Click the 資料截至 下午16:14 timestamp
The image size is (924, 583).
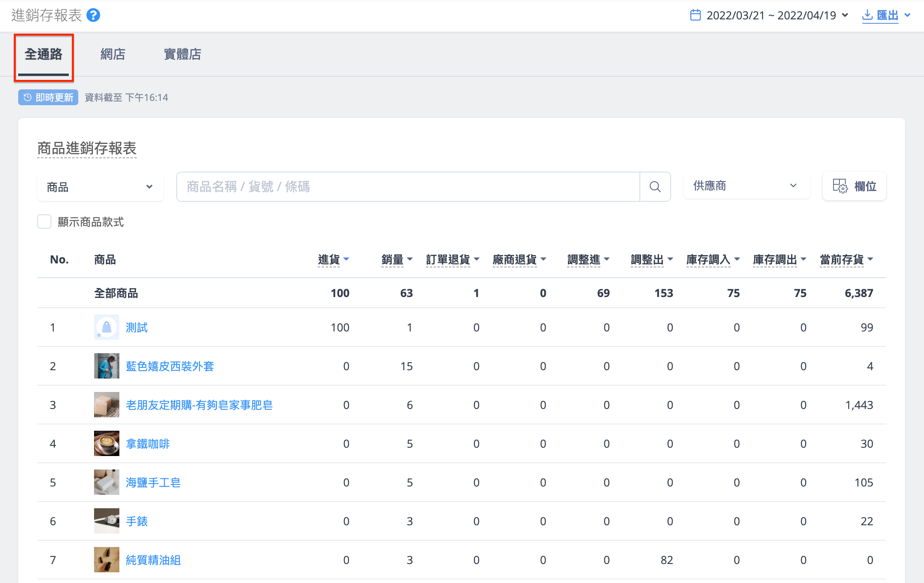[126, 97]
